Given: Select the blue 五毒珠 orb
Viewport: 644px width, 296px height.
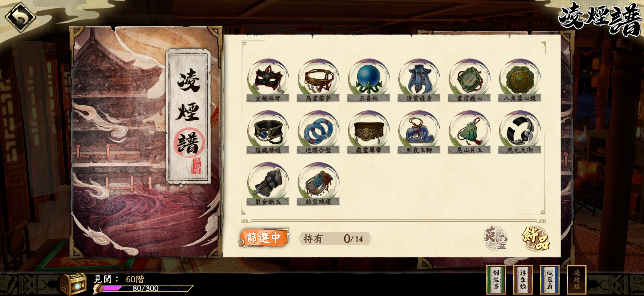Looking at the screenshot, I should coord(368,80).
